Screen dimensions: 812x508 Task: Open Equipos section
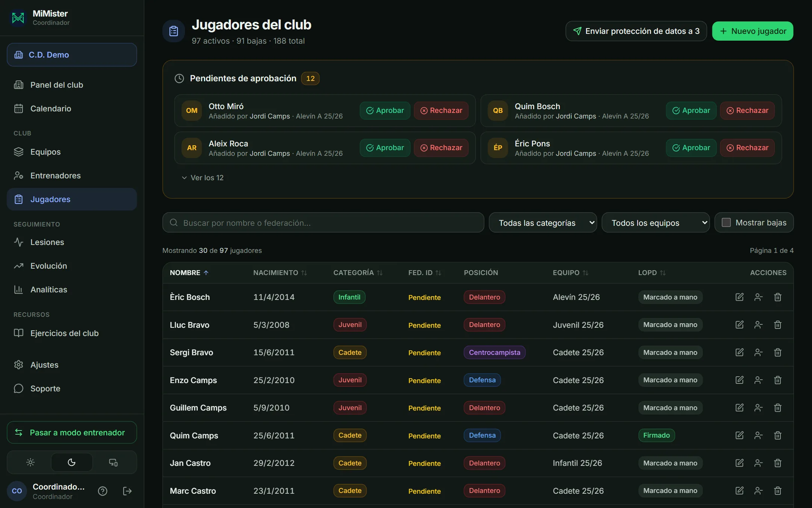[72, 152]
